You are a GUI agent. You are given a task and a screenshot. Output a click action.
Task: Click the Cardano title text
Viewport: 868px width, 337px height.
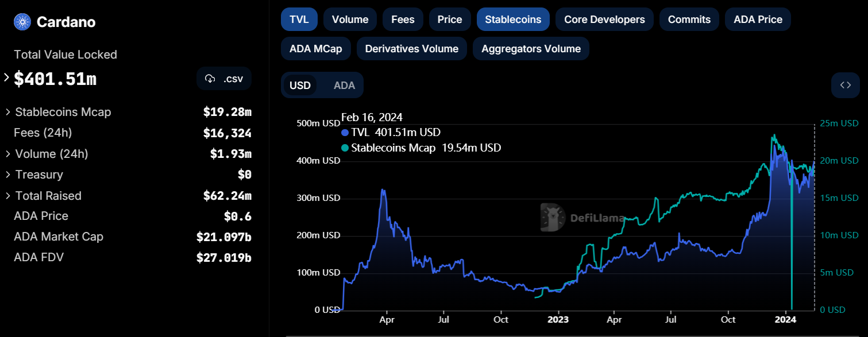[66, 22]
